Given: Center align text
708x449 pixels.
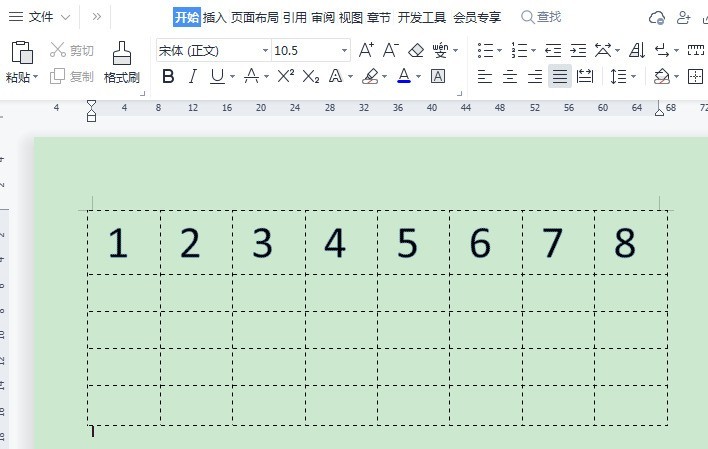Looking at the screenshot, I should click(x=510, y=76).
